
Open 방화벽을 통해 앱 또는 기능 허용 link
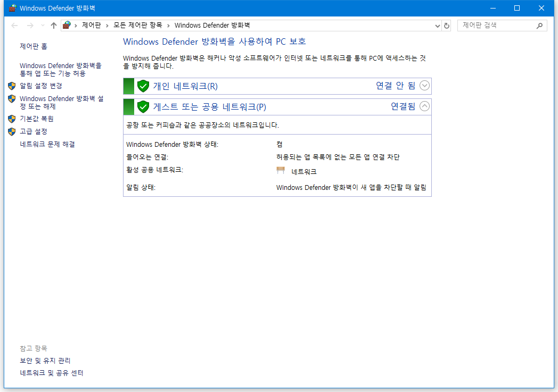point(61,70)
